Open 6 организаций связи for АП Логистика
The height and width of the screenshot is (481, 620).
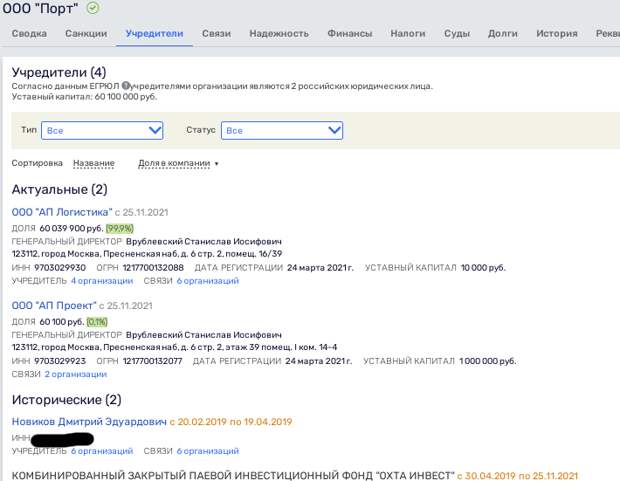[x=208, y=281]
